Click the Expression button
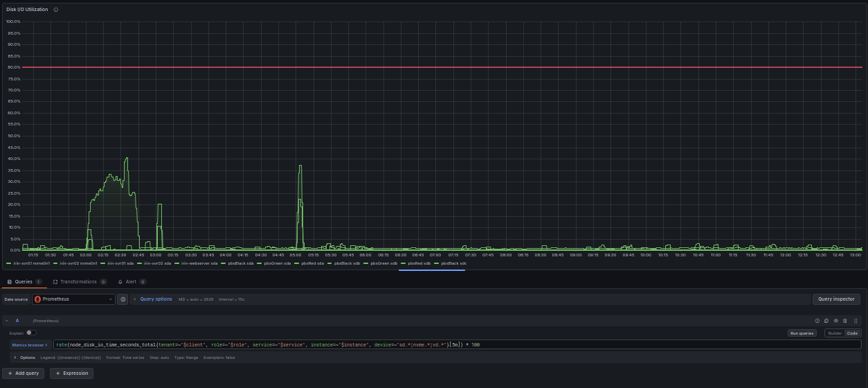This screenshot has height=388, width=868. click(x=71, y=373)
